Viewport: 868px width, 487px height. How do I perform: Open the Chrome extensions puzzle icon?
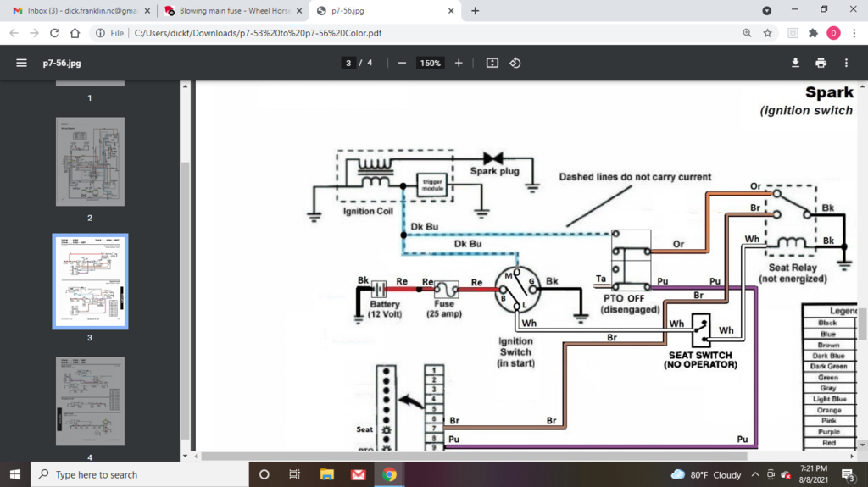click(813, 33)
